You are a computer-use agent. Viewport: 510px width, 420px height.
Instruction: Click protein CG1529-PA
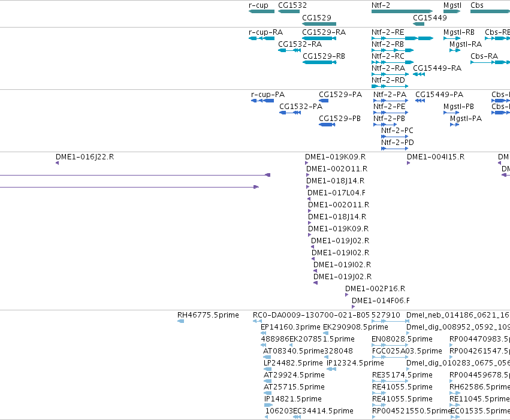(x=340, y=95)
